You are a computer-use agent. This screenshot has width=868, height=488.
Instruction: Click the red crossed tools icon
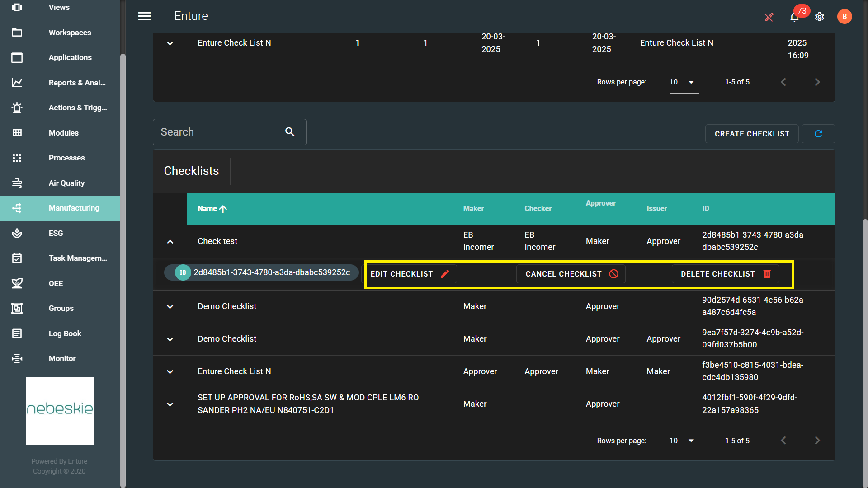click(x=769, y=17)
